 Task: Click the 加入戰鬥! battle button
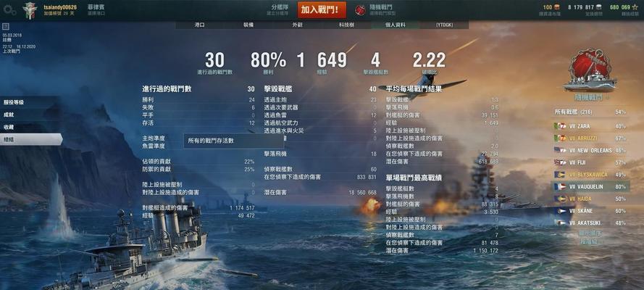coord(322,10)
